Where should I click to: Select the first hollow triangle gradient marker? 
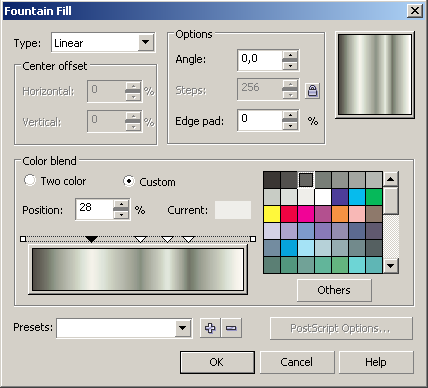pos(140,239)
